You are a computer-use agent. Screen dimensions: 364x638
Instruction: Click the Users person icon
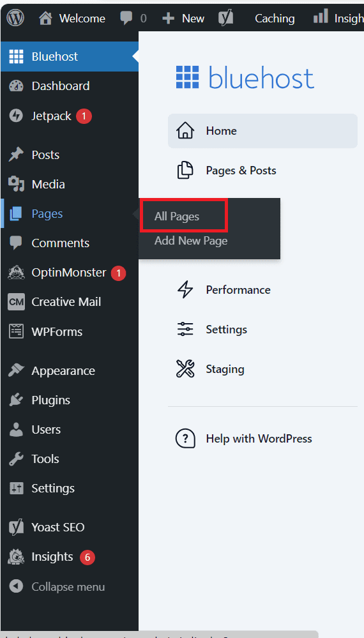pyautogui.click(x=16, y=429)
